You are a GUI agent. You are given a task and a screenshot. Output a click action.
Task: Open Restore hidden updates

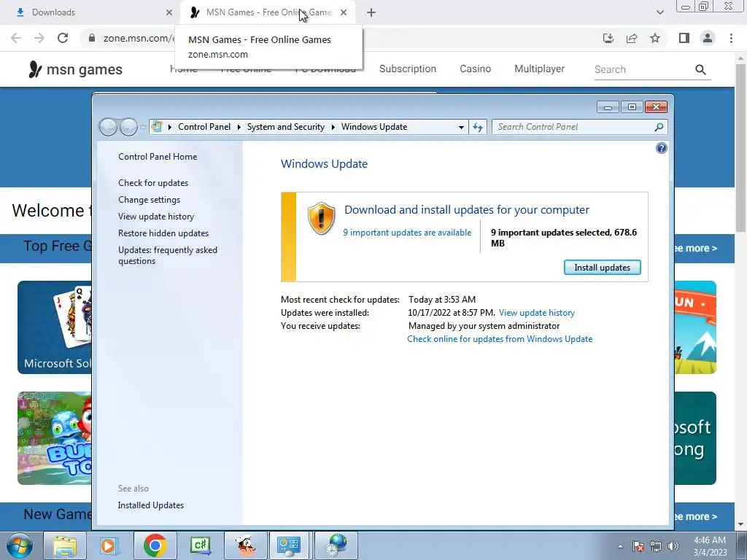pos(163,233)
